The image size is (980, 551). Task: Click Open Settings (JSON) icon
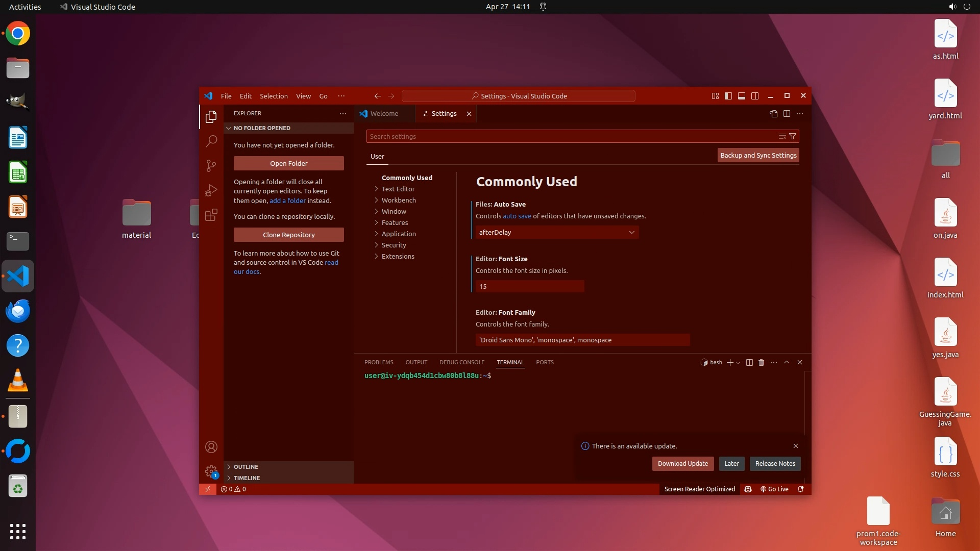click(774, 114)
